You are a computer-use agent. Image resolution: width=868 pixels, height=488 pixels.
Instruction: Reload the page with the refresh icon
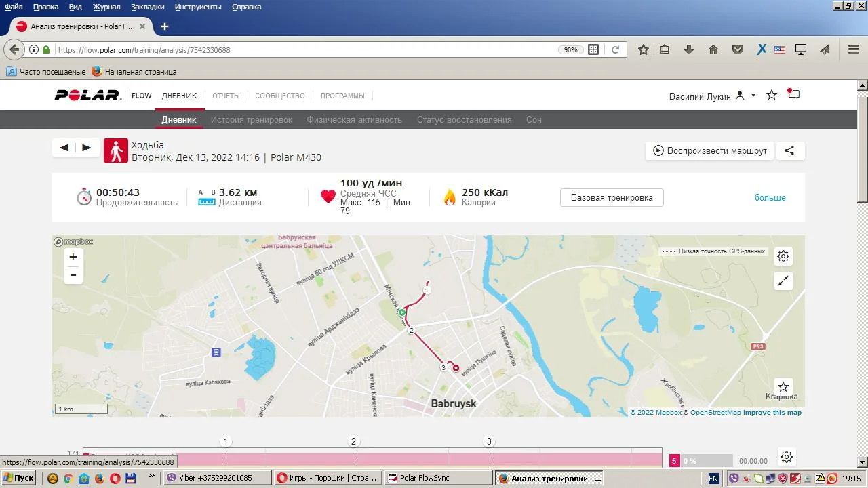click(x=615, y=49)
